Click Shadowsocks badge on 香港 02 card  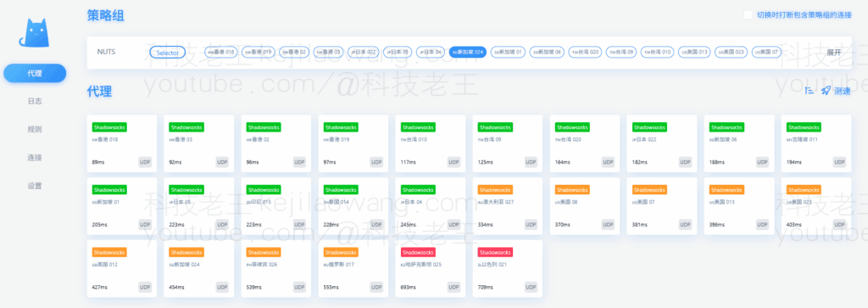point(264,127)
